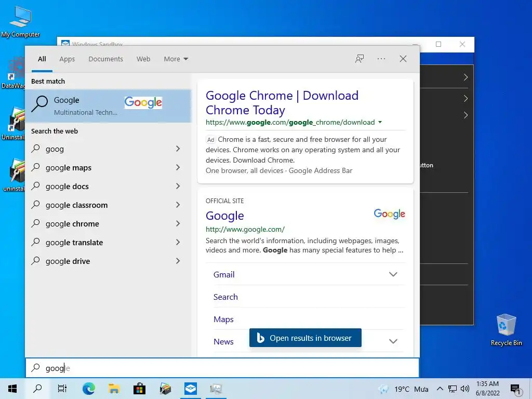Click the Google logo in Official Site card

[389, 214]
